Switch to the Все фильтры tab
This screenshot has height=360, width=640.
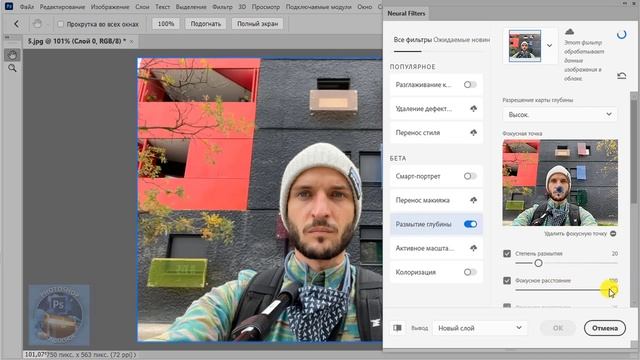tap(412, 40)
